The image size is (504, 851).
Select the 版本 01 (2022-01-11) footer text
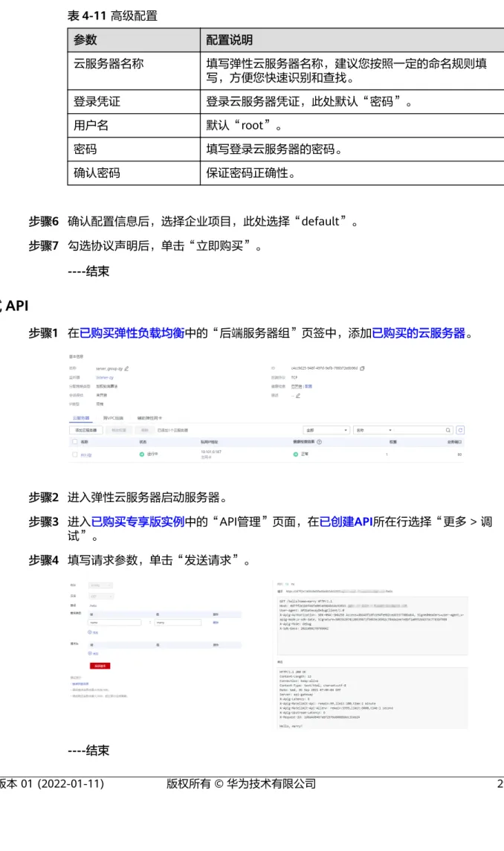tap(51, 784)
